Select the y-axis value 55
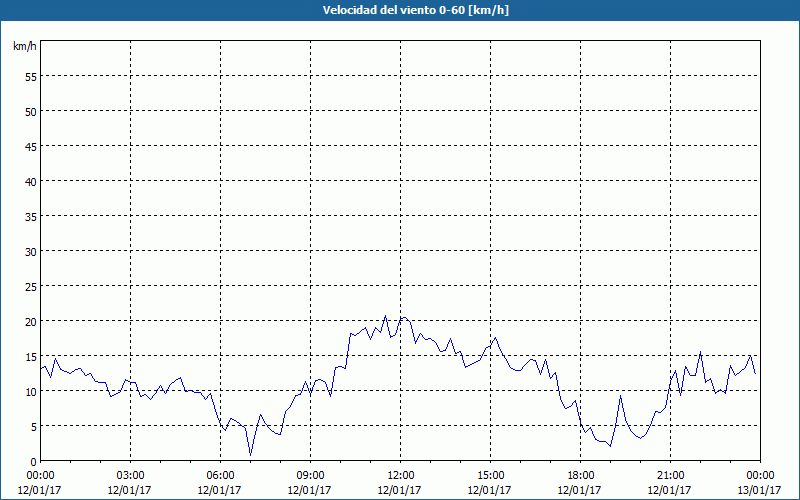 coord(31,77)
